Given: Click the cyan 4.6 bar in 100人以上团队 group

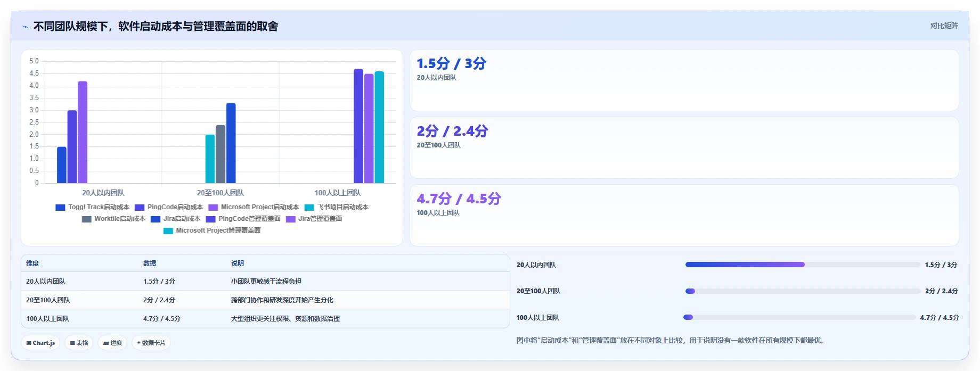Looking at the screenshot, I should [379, 127].
